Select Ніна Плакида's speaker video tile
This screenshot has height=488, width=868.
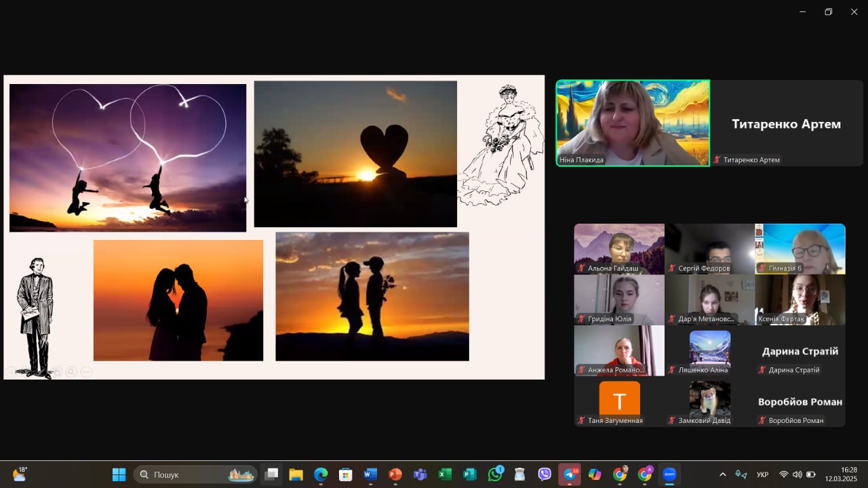click(633, 123)
